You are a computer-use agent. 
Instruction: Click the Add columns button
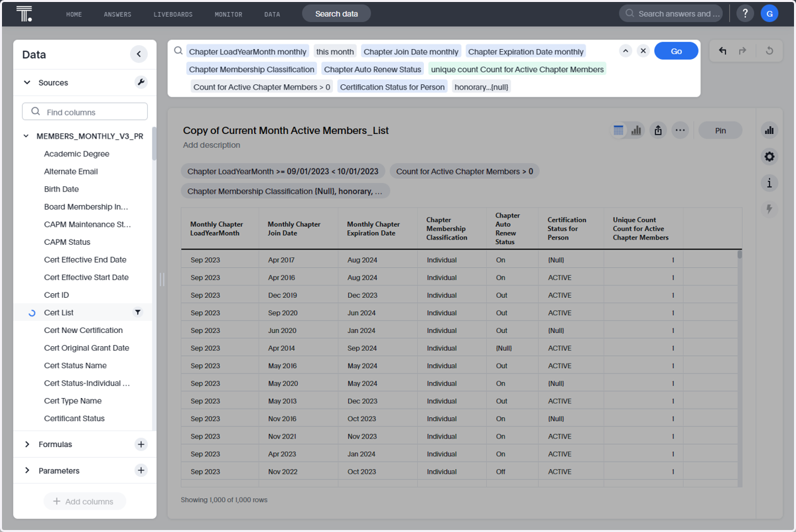pos(84,501)
